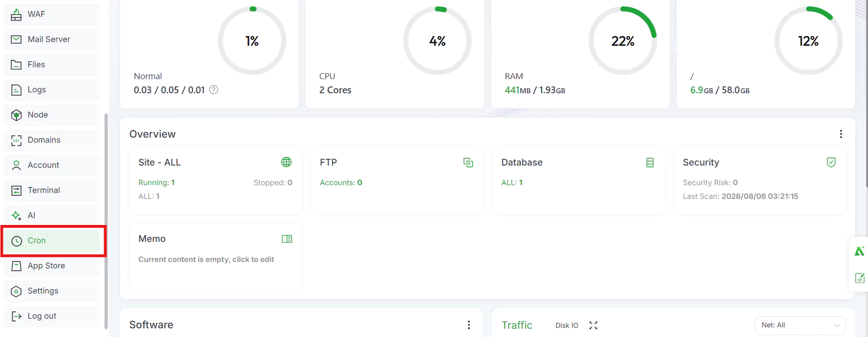Click the Security shield icon
The height and width of the screenshot is (337, 868).
(x=831, y=162)
